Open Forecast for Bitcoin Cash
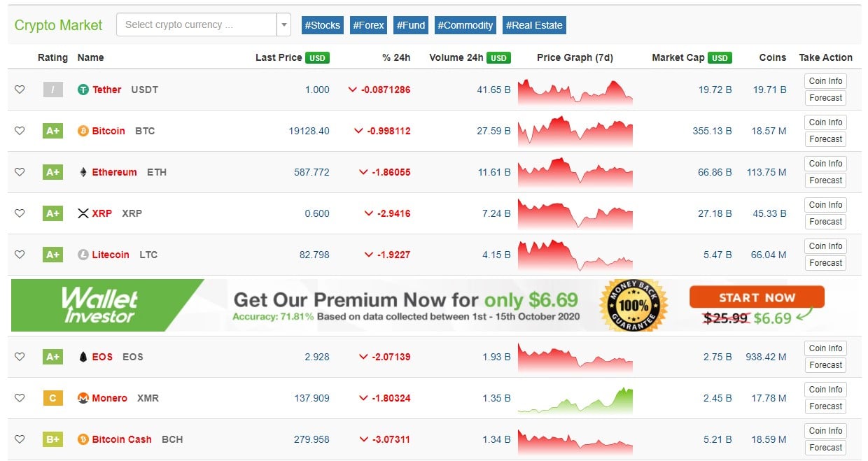Image resolution: width=868 pixels, height=461 pixels. 825,448
